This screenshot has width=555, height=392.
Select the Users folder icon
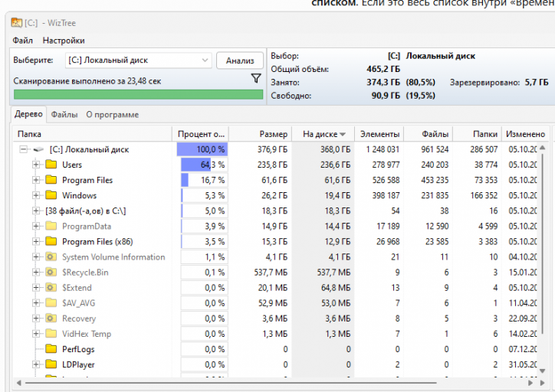pyautogui.click(x=51, y=165)
